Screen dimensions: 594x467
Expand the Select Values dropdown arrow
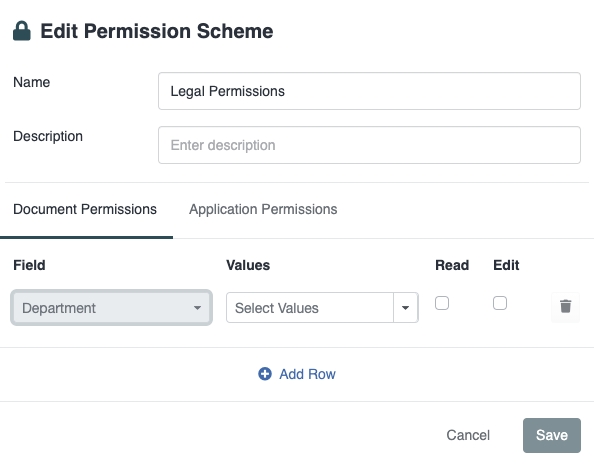(405, 308)
